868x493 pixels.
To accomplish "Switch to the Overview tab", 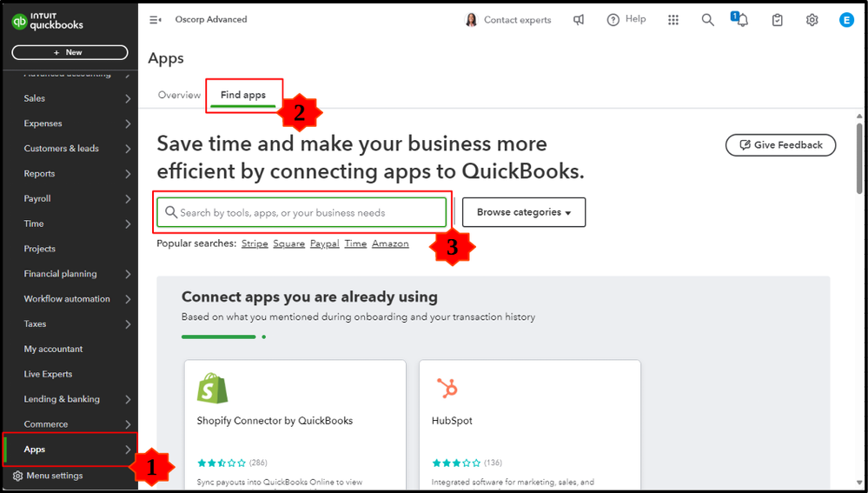I will point(179,95).
